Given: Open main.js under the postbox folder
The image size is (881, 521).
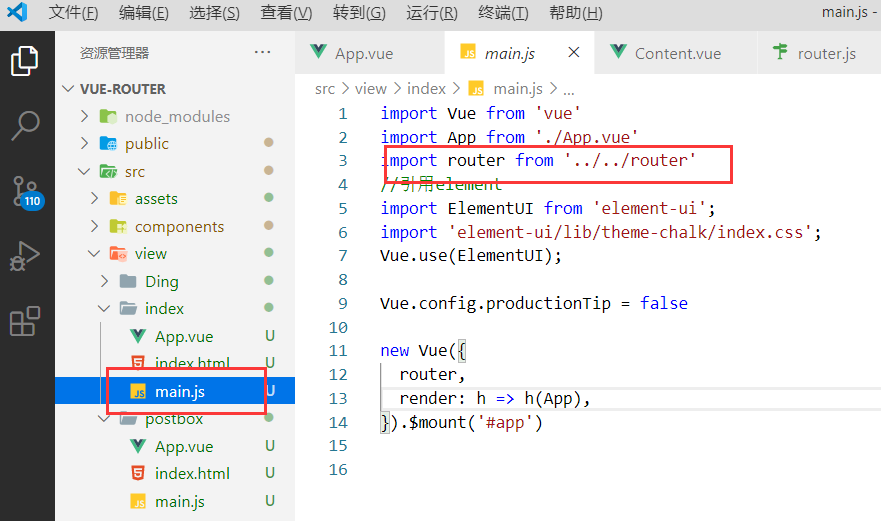Looking at the screenshot, I should tap(180, 501).
